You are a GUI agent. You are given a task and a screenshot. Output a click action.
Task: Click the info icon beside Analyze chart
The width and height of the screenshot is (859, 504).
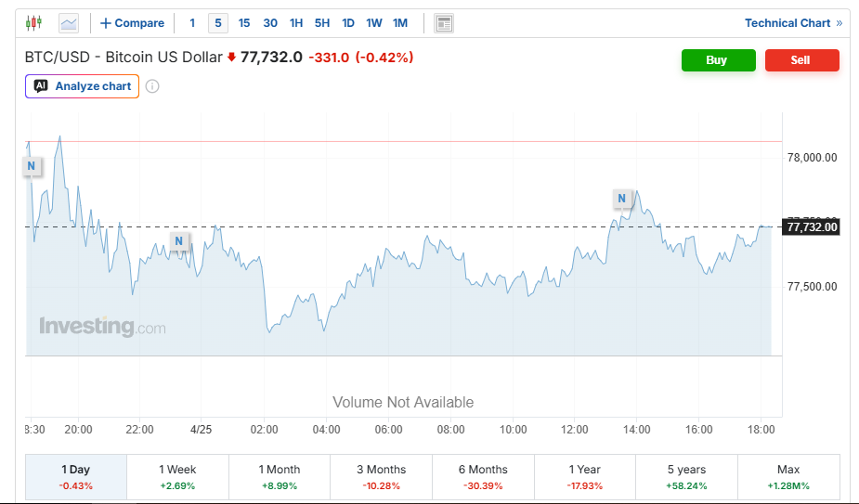(x=152, y=86)
